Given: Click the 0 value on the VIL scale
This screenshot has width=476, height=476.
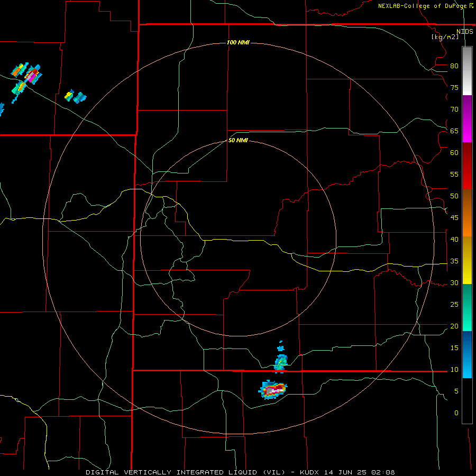Looking at the screenshot, I should (456, 413).
